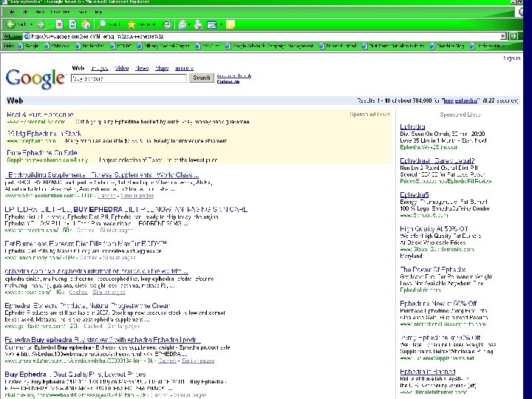
Task: Open sidebar ad 'The Power Of Ephedra'
Action: tap(433, 270)
